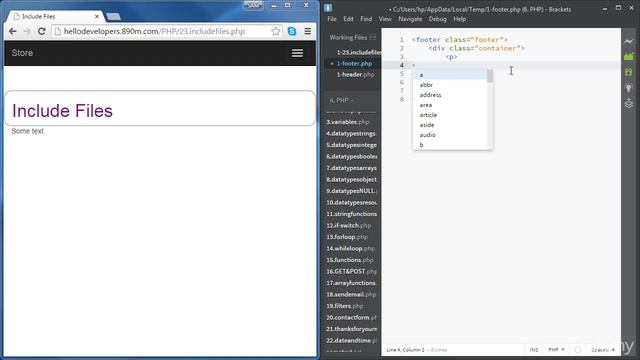The height and width of the screenshot is (360, 640).
Task: Open 7.datatypesarrays file in tree
Action: click(x=351, y=168)
